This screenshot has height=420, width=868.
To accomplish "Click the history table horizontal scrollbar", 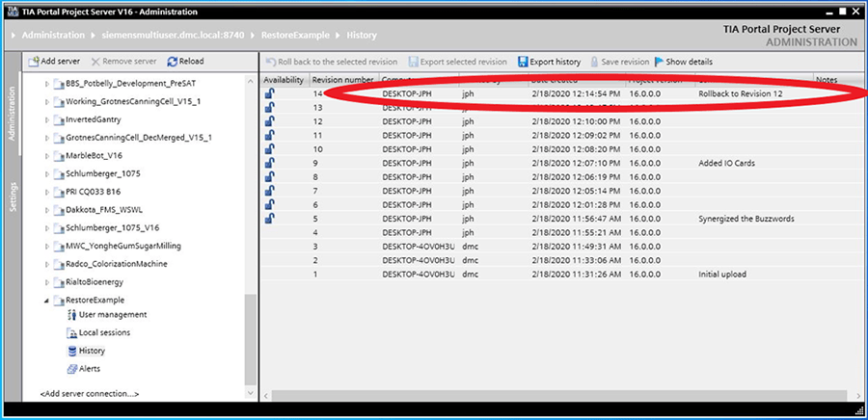I will (x=559, y=395).
